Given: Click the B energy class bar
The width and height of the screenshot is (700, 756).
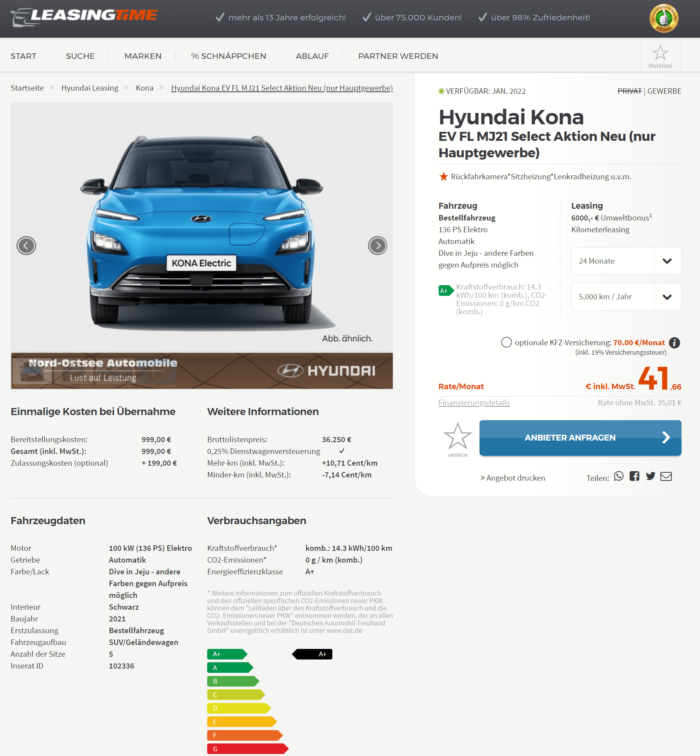Looking at the screenshot, I should coord(233,681).
